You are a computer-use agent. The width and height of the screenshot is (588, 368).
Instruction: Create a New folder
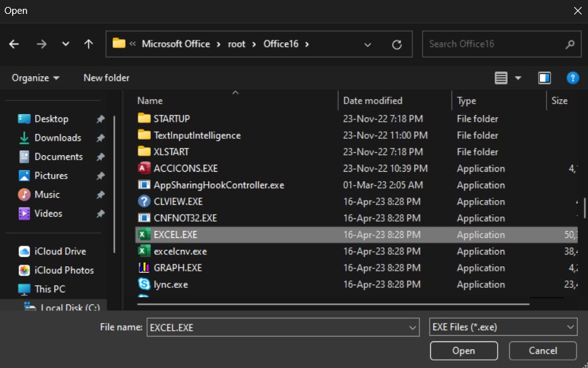tap(105, 78)
